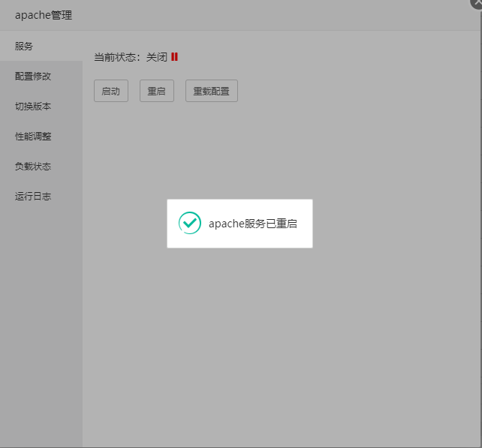Switch to the 配置修改 tab
The width and height of the screenshot is (482, 448).
[33, 77]
